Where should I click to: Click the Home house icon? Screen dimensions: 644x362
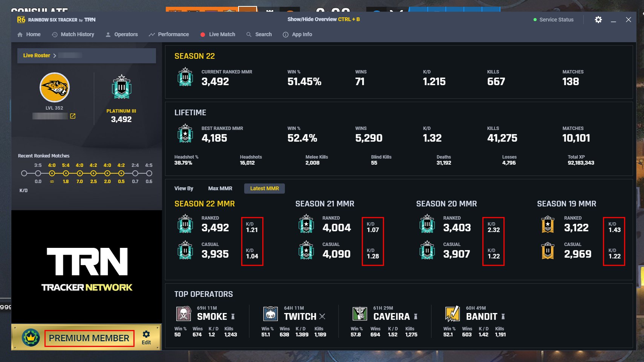(x=20, y=34)
